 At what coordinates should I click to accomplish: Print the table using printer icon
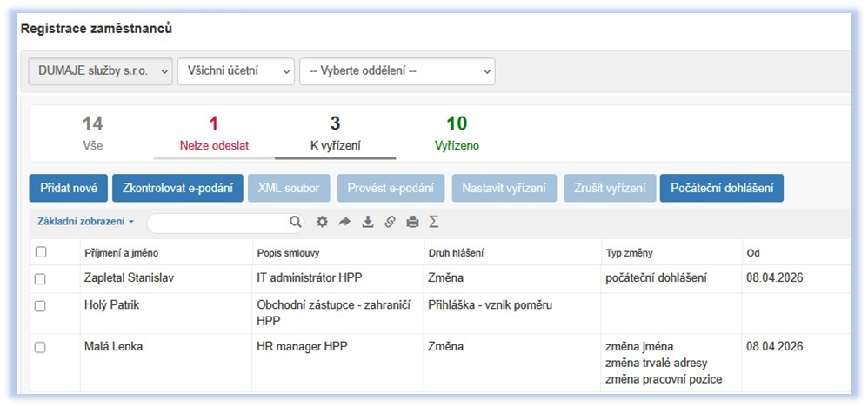pos(412,222)
